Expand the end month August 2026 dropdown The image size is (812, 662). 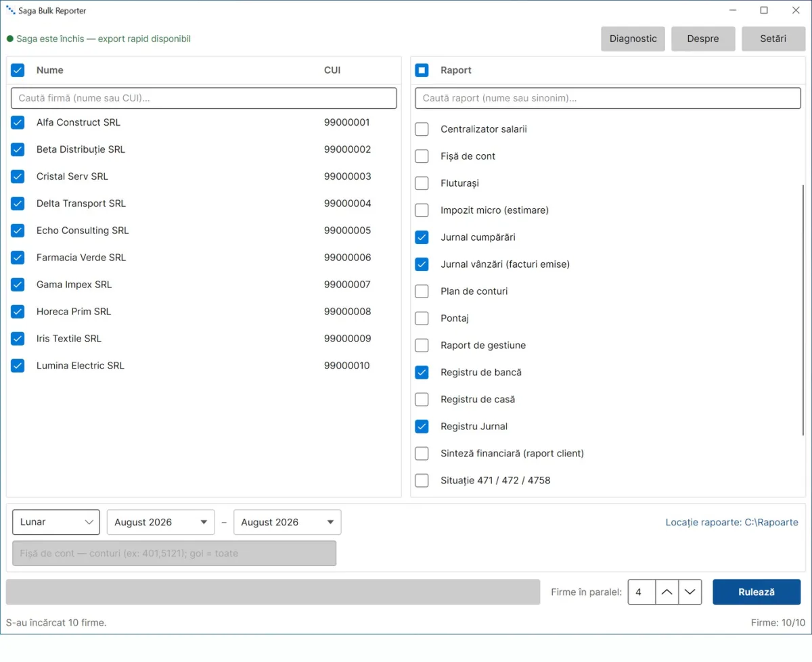(288, 522)
